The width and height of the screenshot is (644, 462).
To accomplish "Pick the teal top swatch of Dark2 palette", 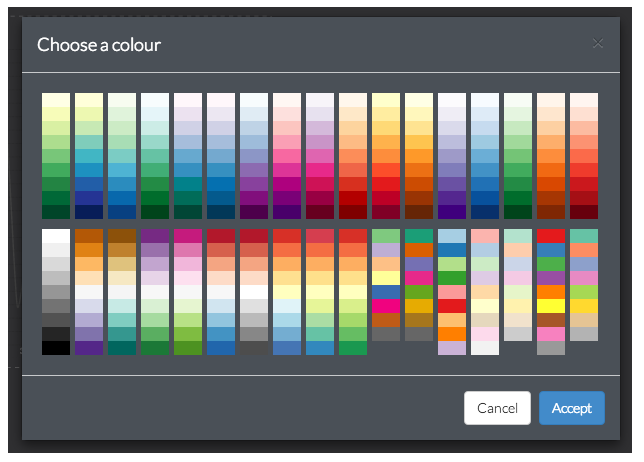I will (x=419, y=236).
